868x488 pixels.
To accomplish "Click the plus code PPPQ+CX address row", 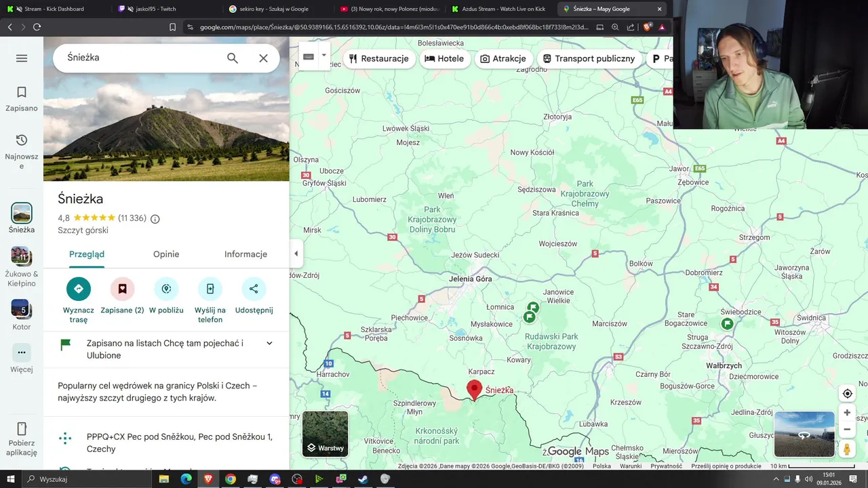I will coord(166,443).
